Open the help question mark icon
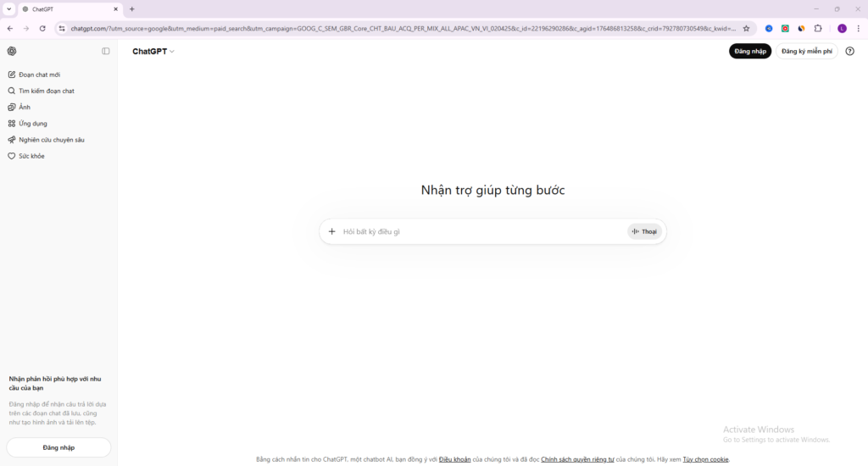868x466 pixels. (x=850, y=52)
